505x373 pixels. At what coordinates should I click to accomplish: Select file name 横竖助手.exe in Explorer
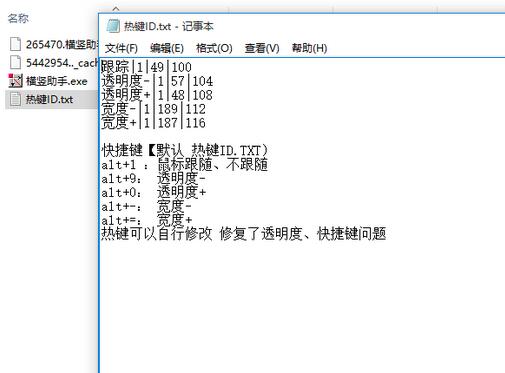coord(57,81)
